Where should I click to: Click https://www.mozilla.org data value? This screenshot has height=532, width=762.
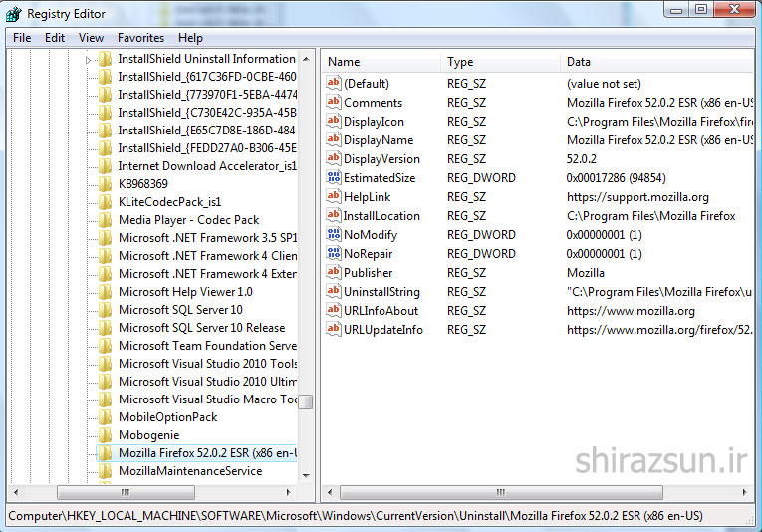click(631, 311)
